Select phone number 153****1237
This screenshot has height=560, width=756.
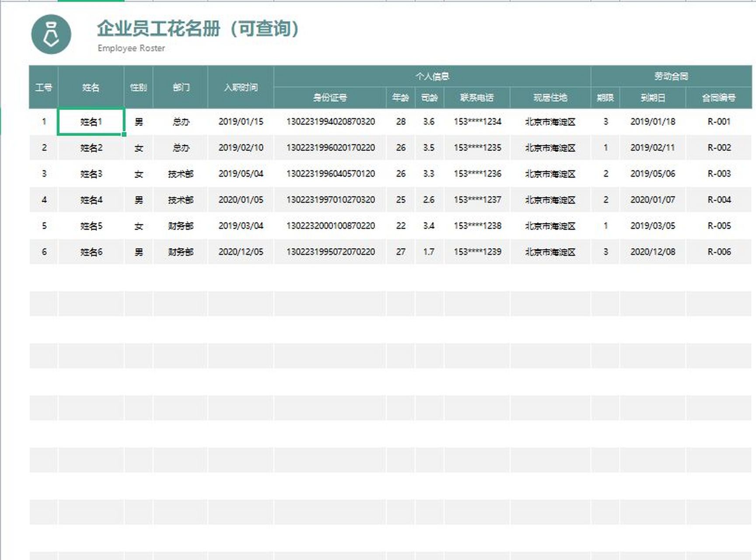[477, 200]
